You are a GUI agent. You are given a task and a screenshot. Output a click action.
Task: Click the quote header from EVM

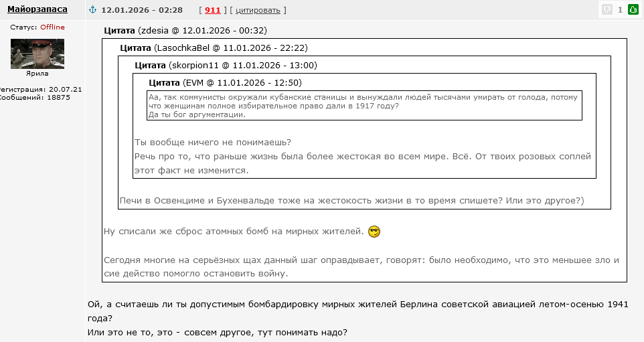pyautogui.click(x=225, y=82)
